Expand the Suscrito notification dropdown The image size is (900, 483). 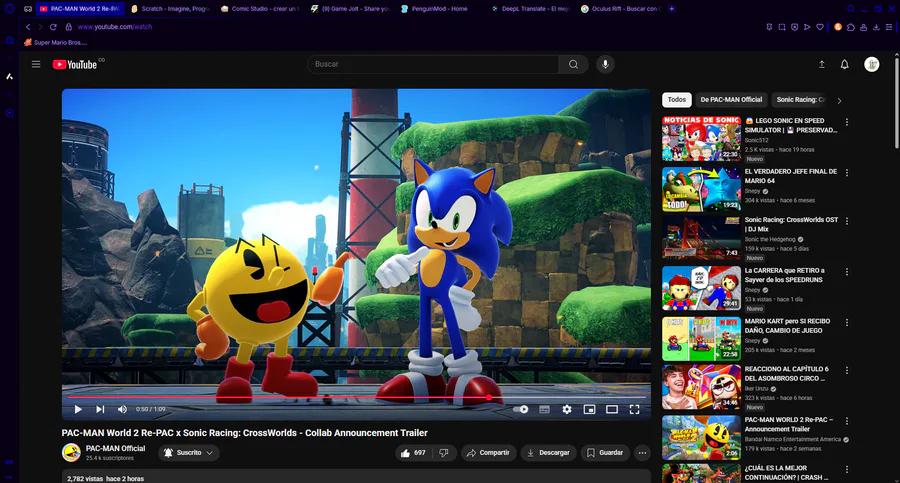[x=189, y=453]
